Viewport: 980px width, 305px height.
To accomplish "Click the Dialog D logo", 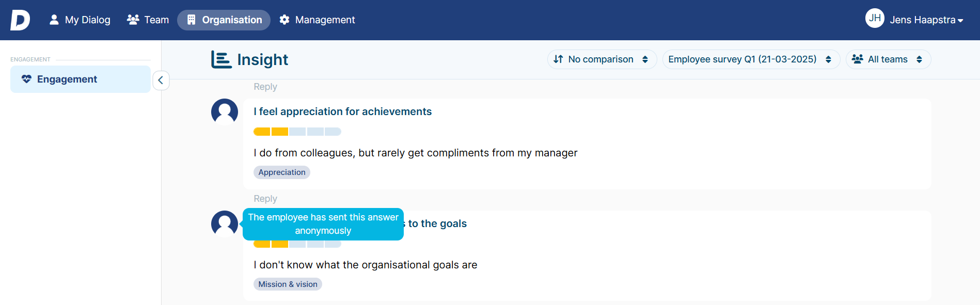I will click(20, 20).
